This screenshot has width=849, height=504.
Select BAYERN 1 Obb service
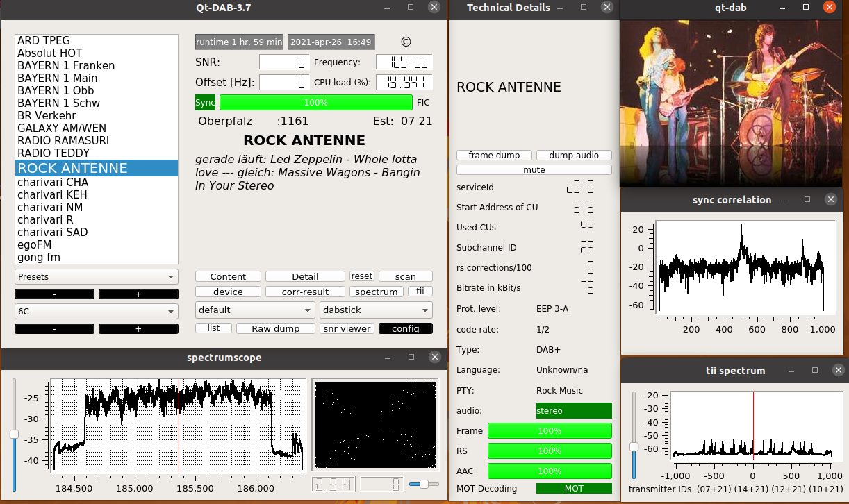[x=97, y=91]
